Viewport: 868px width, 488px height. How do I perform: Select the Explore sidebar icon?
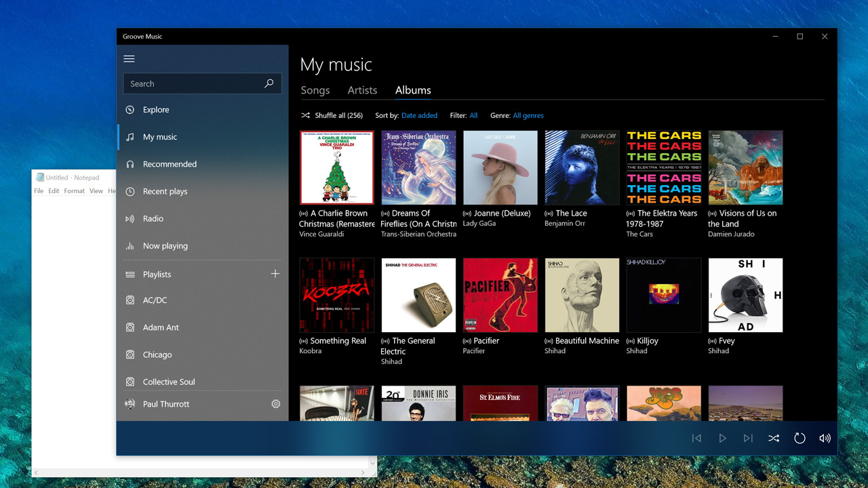click(x=129, y=109)
